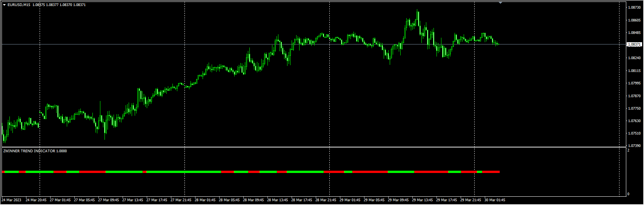644x205 pixels.
Task: Click price level 1.07870 on the axis
Action: (x=634, y=96)
